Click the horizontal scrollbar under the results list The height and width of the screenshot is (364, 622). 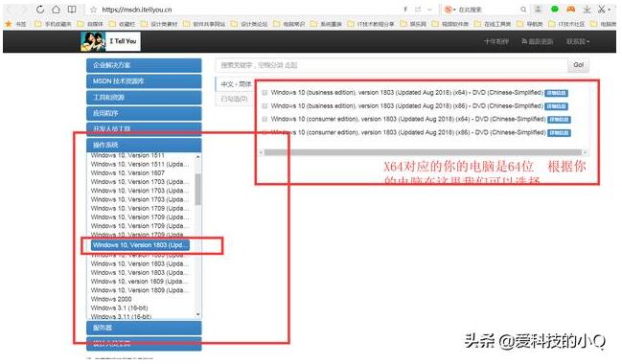pos(423,152)
